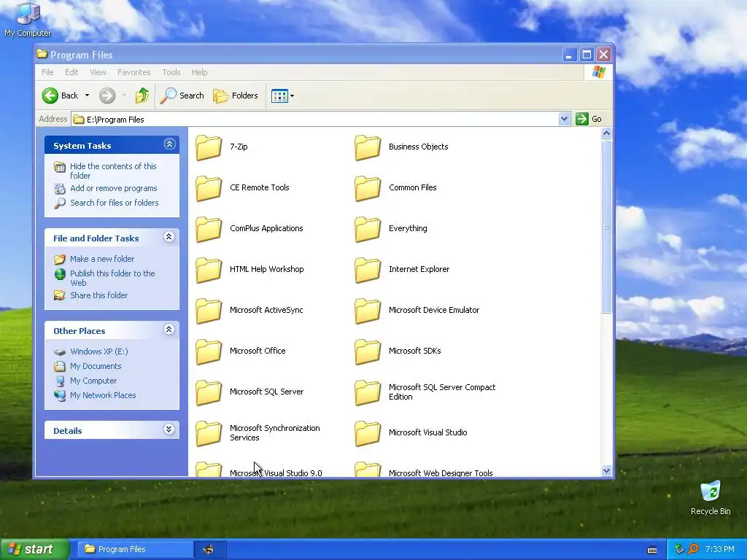Click the My Computer link in Other Places
Screen dimensions: 747x560
click(x=93, y=381)
